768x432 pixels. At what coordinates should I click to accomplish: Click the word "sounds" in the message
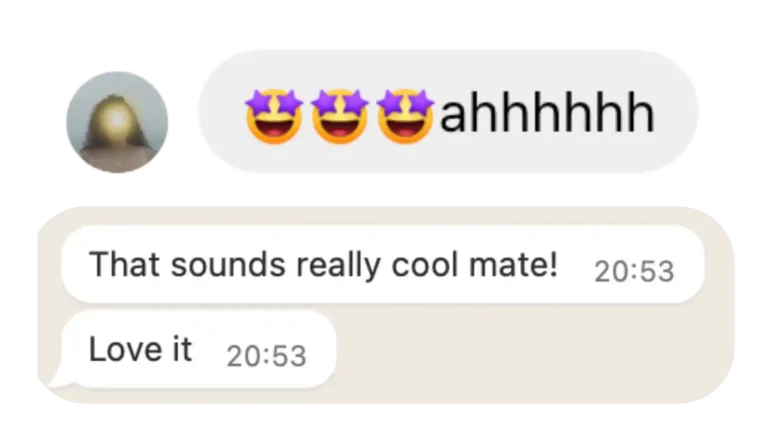[x=228, y=264]
